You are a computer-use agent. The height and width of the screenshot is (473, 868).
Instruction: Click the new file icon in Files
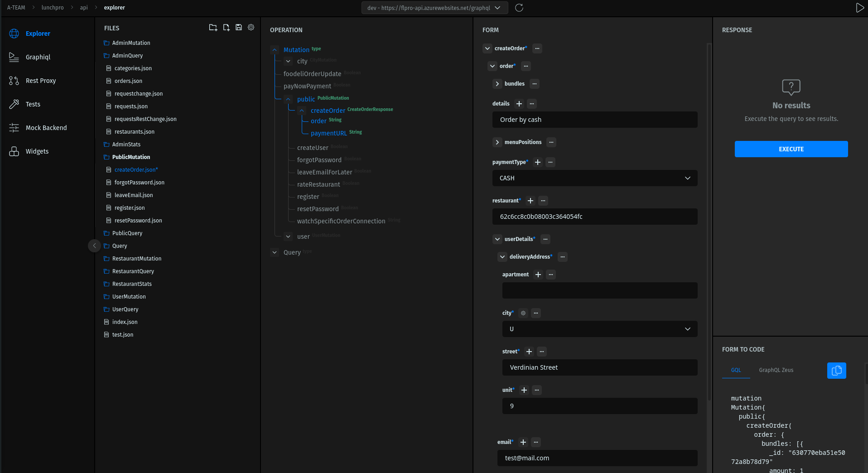pyautogui.click(x=226, y=28)
